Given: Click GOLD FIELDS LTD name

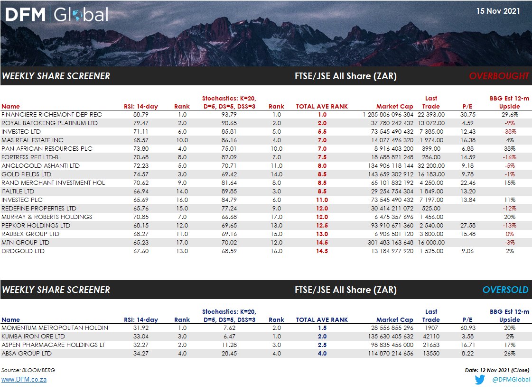Looking at the screenshot, I should point(26,174).
